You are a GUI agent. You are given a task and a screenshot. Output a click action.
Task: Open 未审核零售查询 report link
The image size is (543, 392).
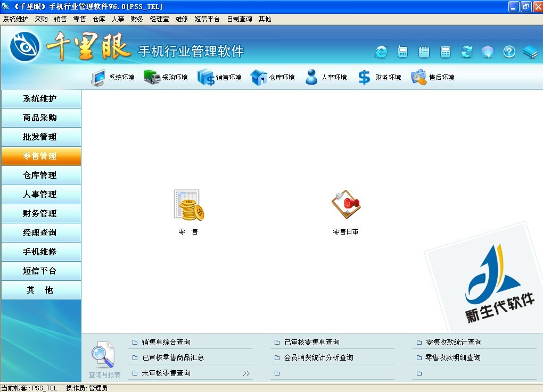point(166,373)
